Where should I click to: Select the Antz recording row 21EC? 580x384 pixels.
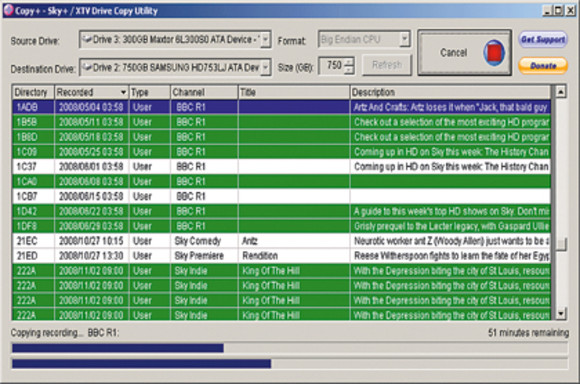tap(281, 241)
